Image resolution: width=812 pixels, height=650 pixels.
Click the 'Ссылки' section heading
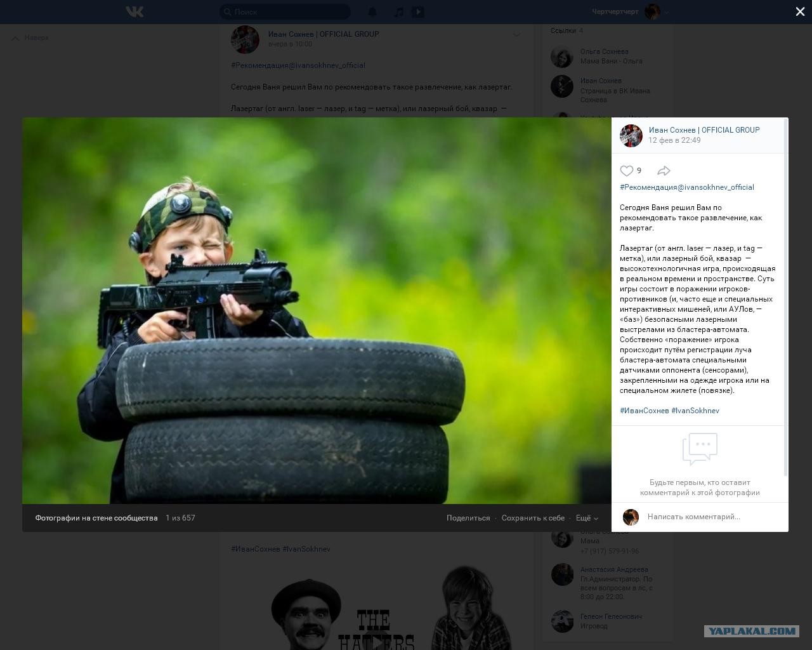[x=563, y=30]
